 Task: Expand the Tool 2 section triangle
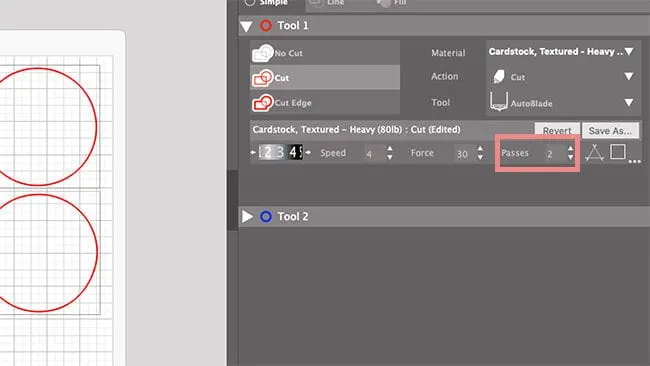tap(247, 216)
